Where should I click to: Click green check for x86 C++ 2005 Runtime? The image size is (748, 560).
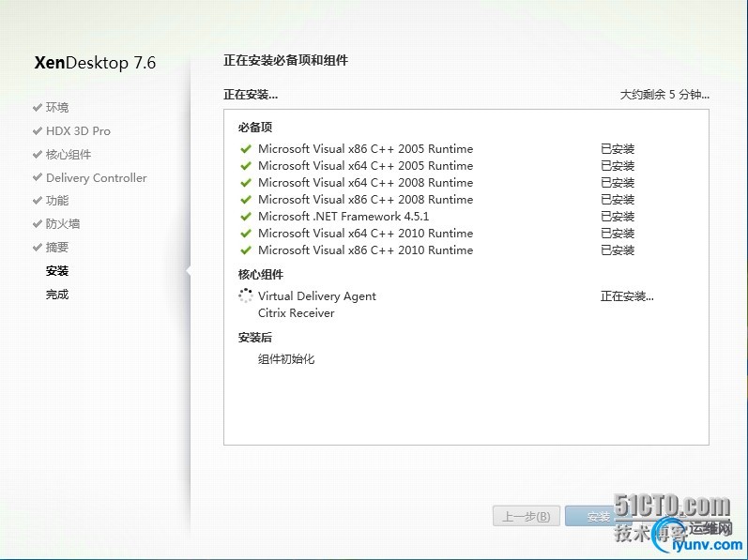click(x=246, y=149)
